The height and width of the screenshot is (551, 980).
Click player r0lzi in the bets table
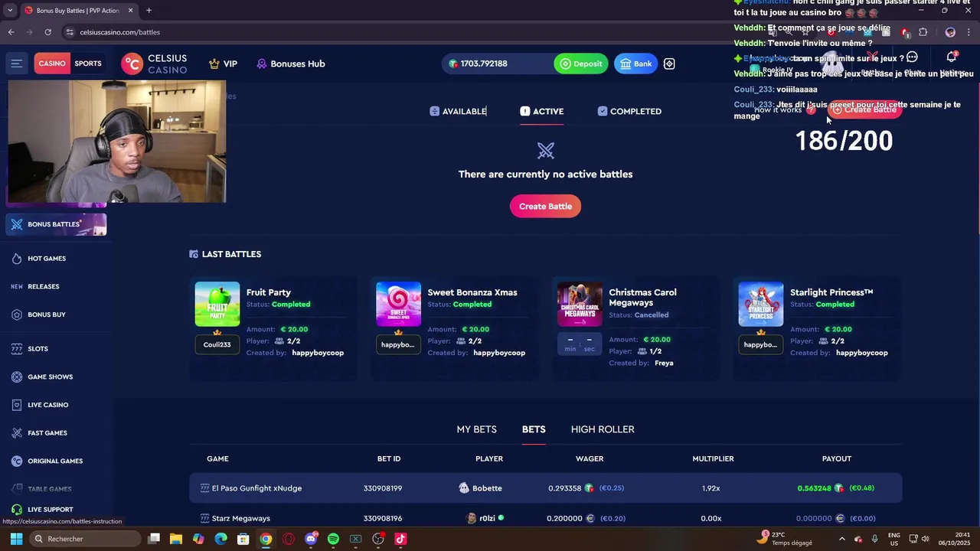[x=487, y=518]
